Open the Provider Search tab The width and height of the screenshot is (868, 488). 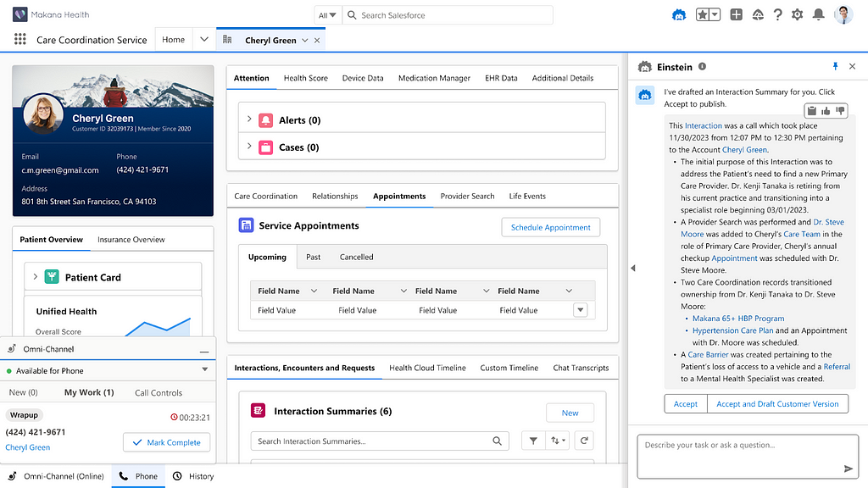467,196
